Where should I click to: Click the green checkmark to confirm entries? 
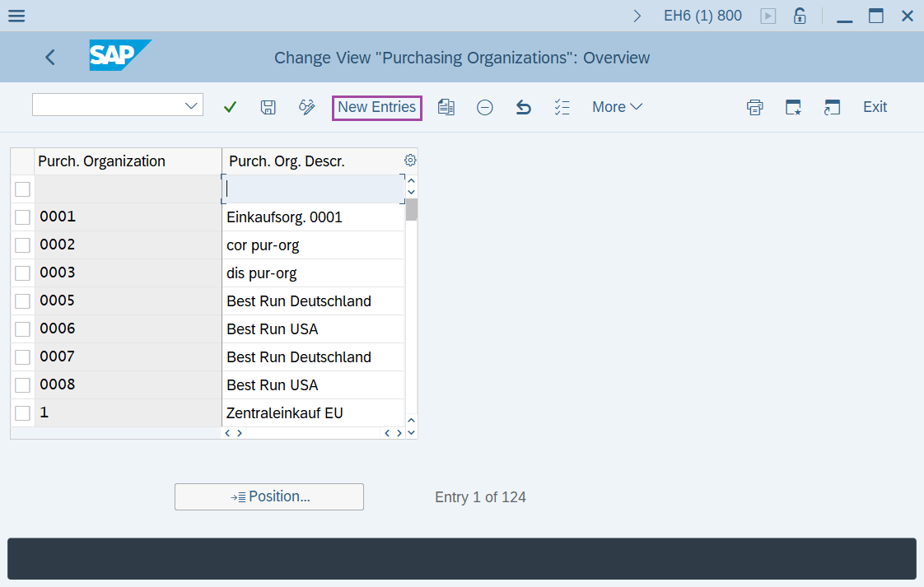point(230,107)
